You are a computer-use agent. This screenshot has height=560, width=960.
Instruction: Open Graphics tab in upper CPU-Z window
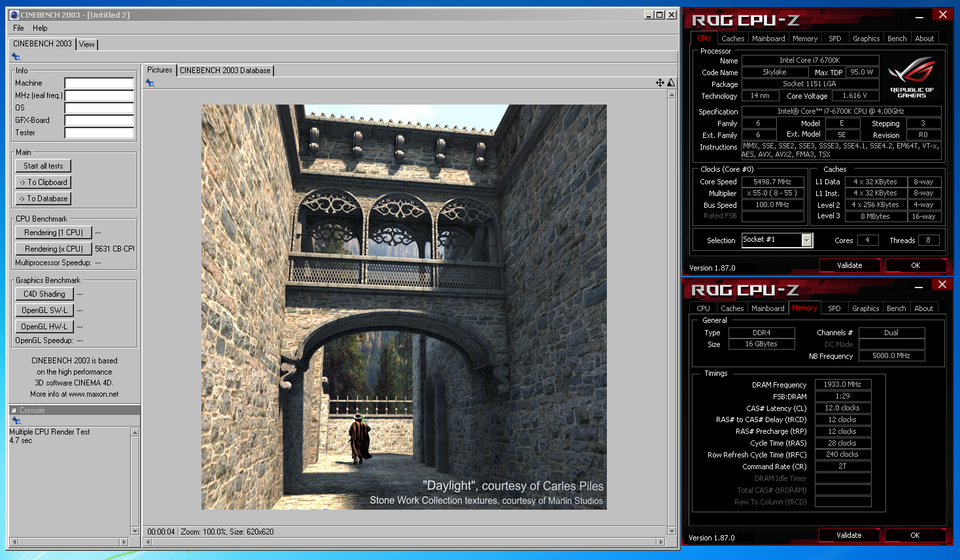[x=866, y=39]
